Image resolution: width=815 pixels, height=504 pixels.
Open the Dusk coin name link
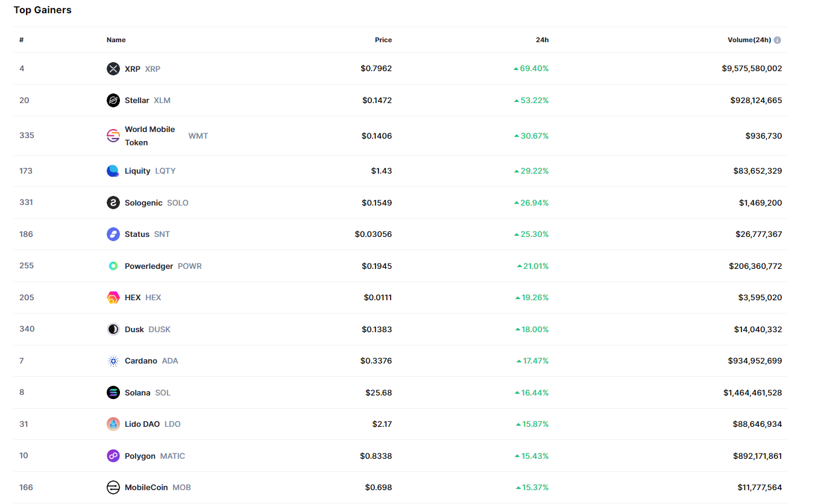[134, 329]
